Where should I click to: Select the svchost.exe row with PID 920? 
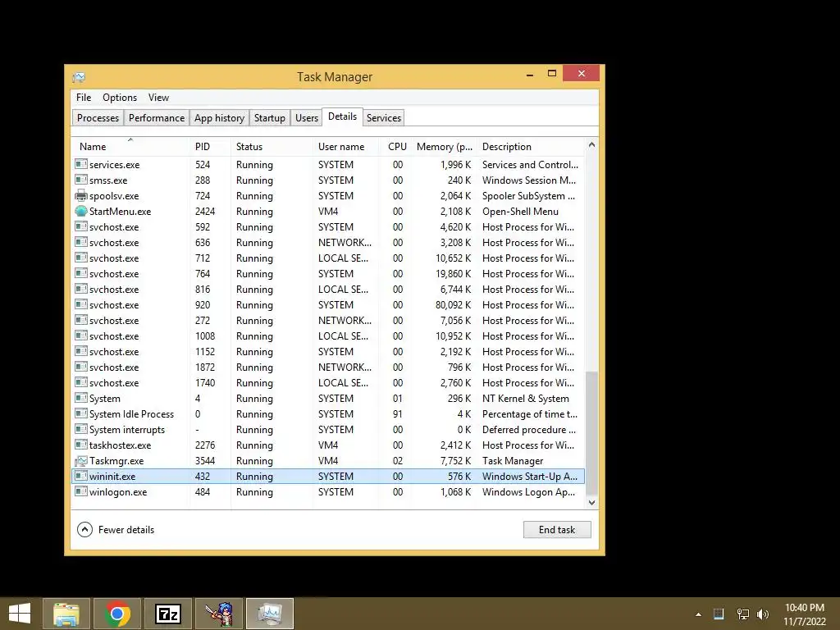point(328,305)
